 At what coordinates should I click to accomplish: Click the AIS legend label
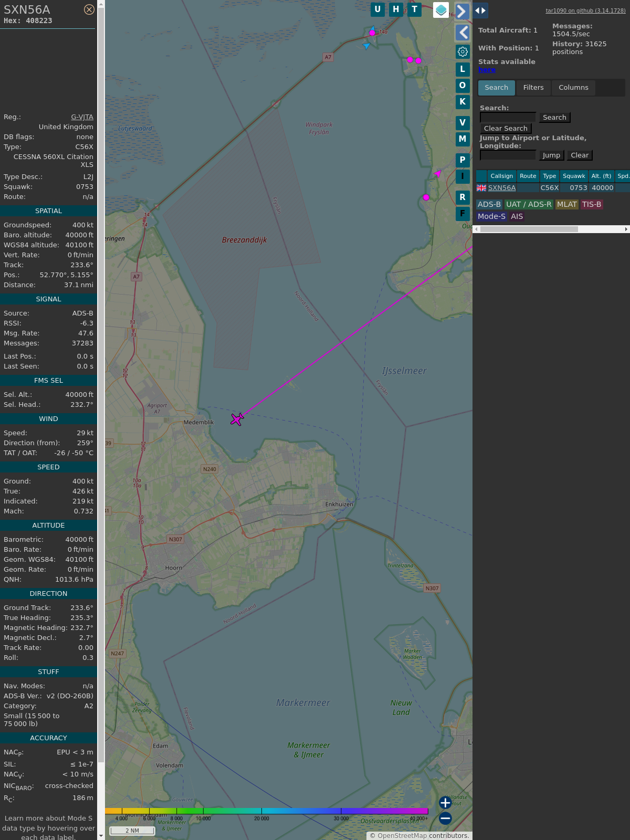click(x=517, y=217)
